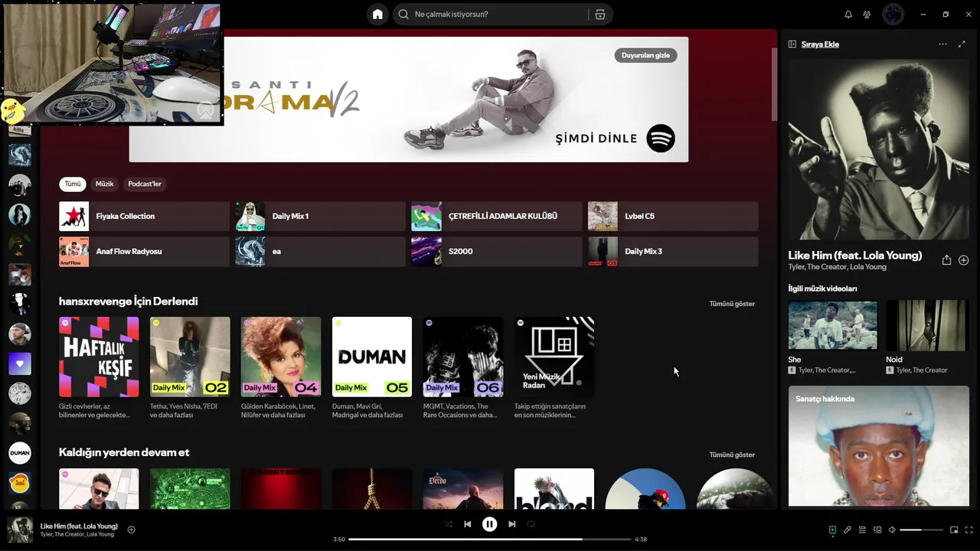The image size is (980, 551).
Task: Focus the Ne çalmak istiyorsun? search field
Action: coord(499,14)
